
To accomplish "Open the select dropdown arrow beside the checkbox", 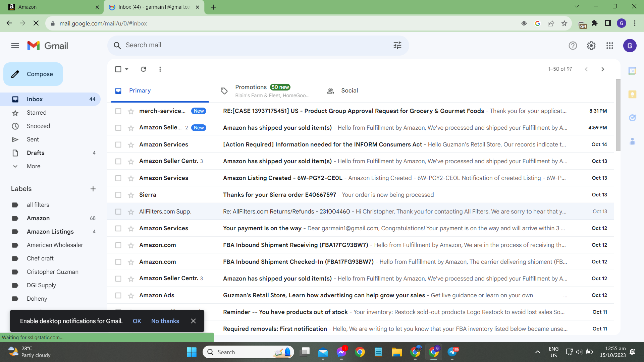I will click(x=127, y=69).
